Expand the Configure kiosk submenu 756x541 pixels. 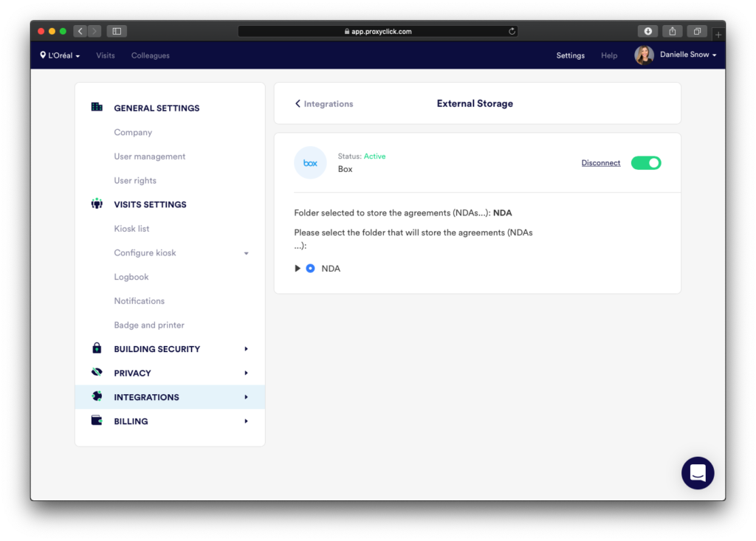247,253
